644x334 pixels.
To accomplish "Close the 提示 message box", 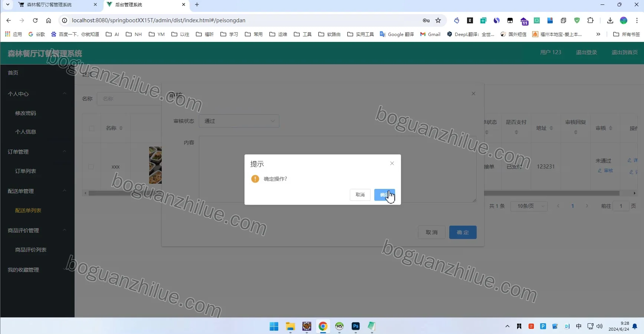I will [x=392, y=163].
